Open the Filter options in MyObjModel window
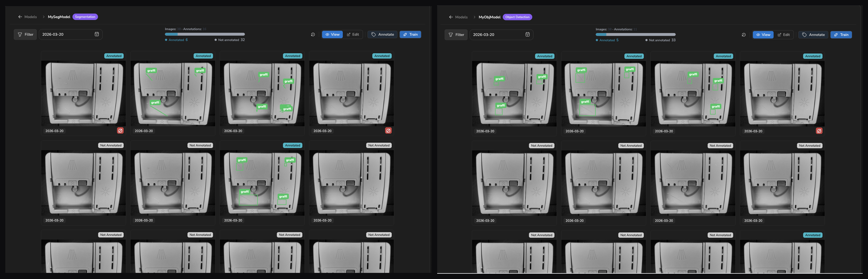This screenshot has width=868, height=279. coord(456,35)
